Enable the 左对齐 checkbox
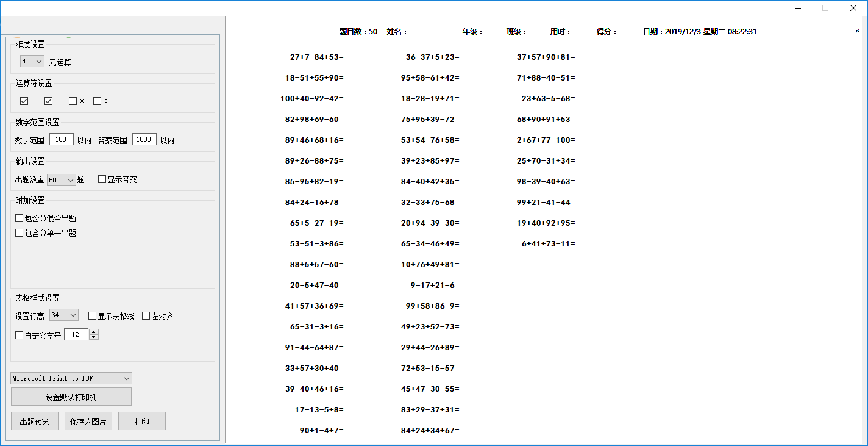 146,316
